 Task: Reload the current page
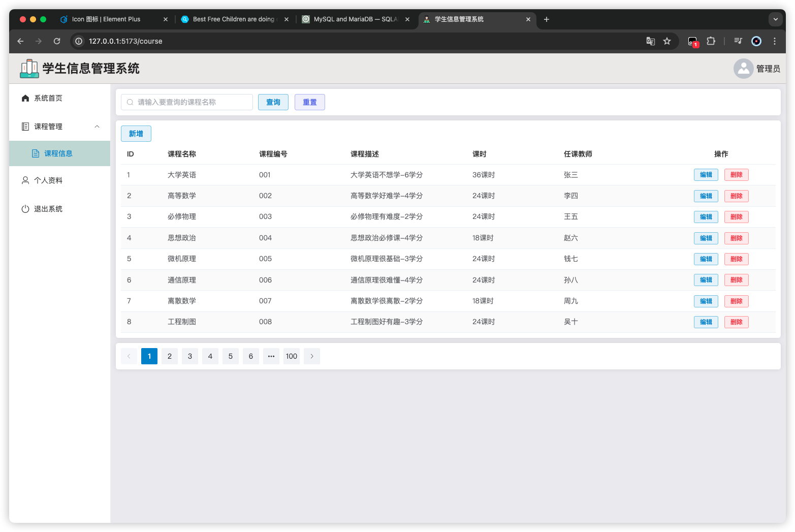click(57, 41)
